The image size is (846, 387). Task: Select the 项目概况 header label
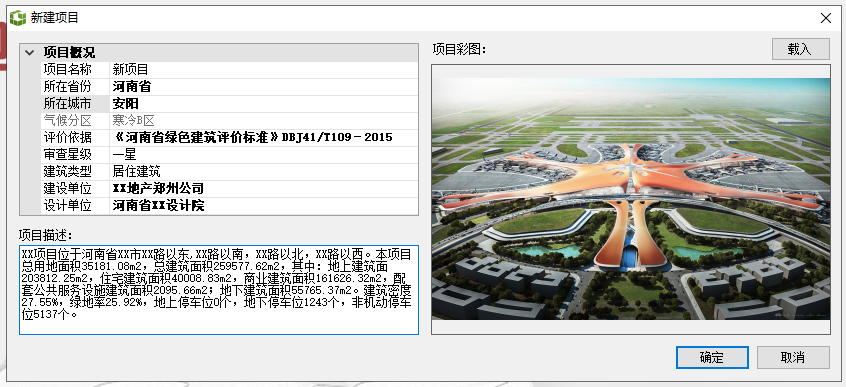(69, 53)
